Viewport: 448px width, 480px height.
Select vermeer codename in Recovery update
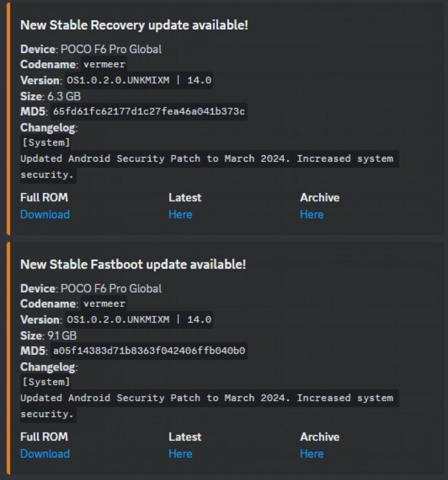(x=104, y=64)
